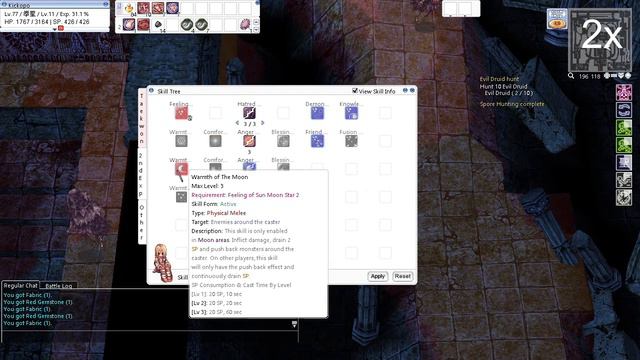This screenshot has height=360, width=640.
Task: Select the Hatred skill icon
Action: pyautogui.click(x=249, y=113)
